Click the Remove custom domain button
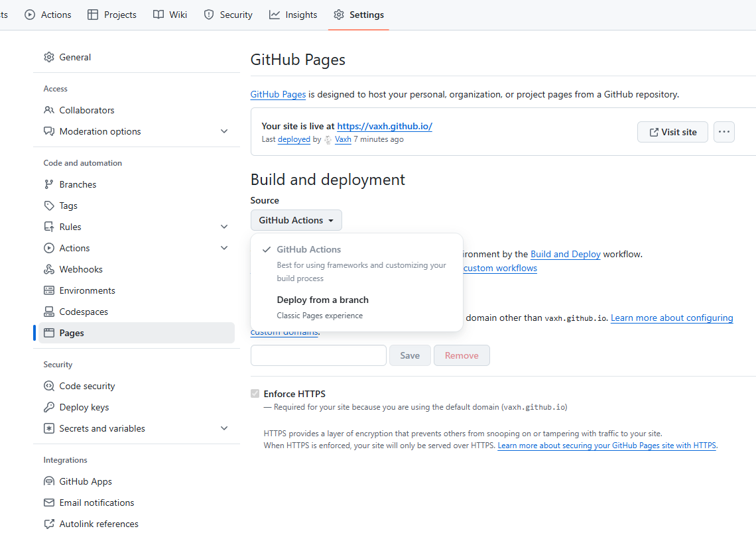 pos(462,355)
